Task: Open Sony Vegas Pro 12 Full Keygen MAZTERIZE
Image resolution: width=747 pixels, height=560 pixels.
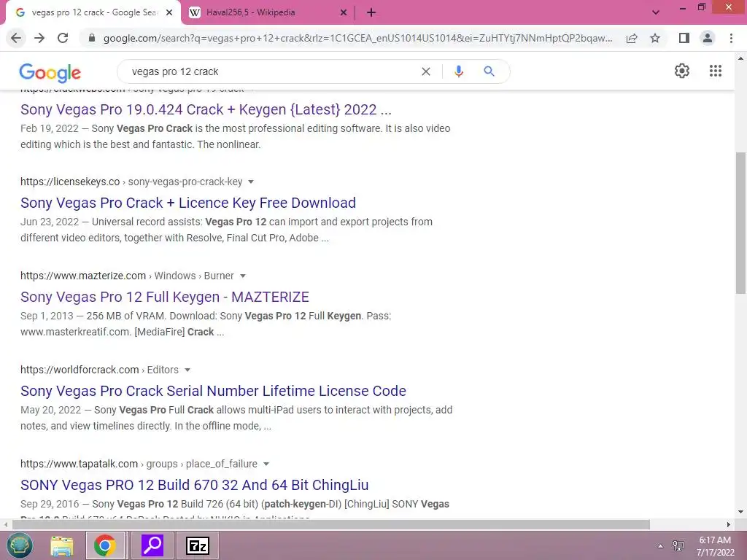Action: pos(165,297)
